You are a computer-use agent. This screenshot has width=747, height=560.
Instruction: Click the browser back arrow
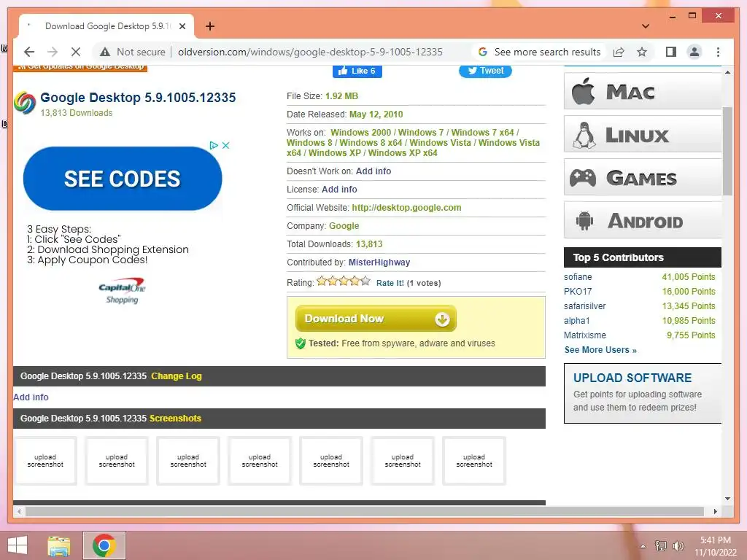click(29, 52)
